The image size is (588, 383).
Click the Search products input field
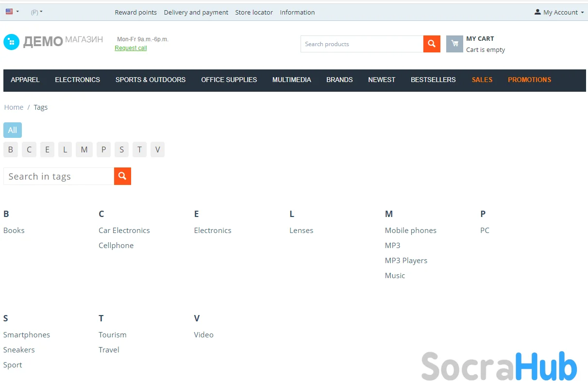coord(361,44)
